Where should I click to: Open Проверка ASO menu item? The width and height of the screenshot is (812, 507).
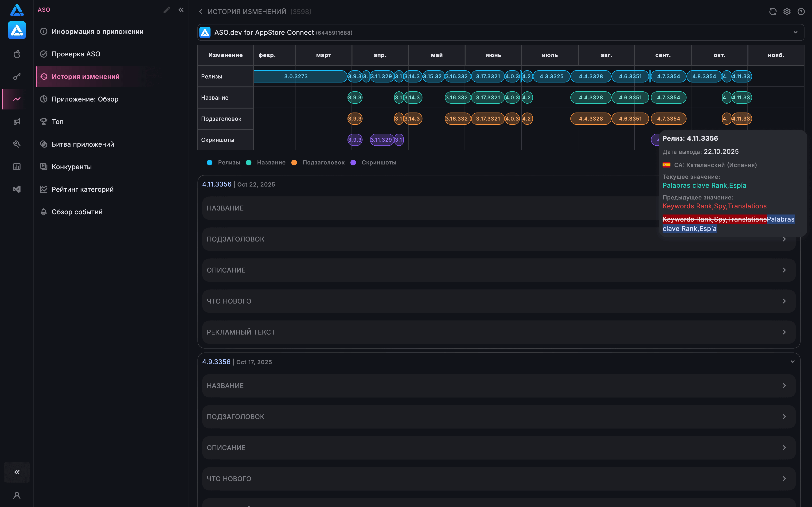click(x=76, y=54)
